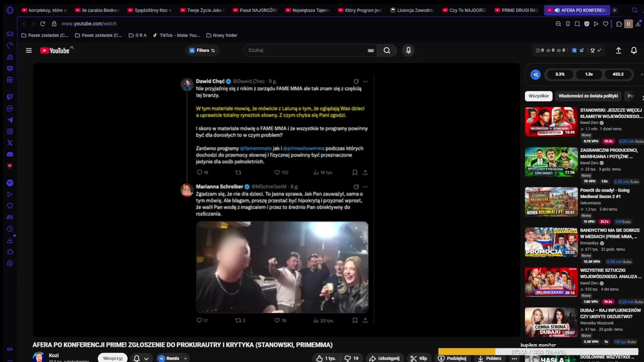Dislike the video showing 19
This screenshot has height=362, width=644.
[x=351, y=358]
